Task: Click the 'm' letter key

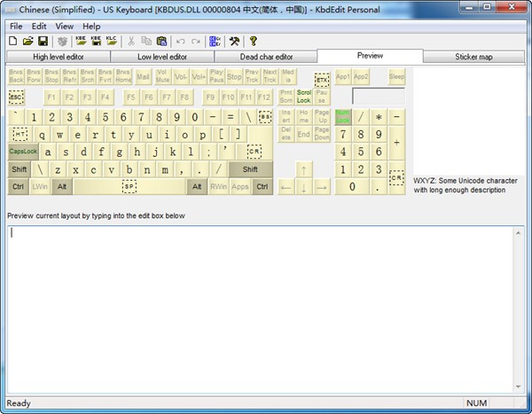Action: point(165,169)
